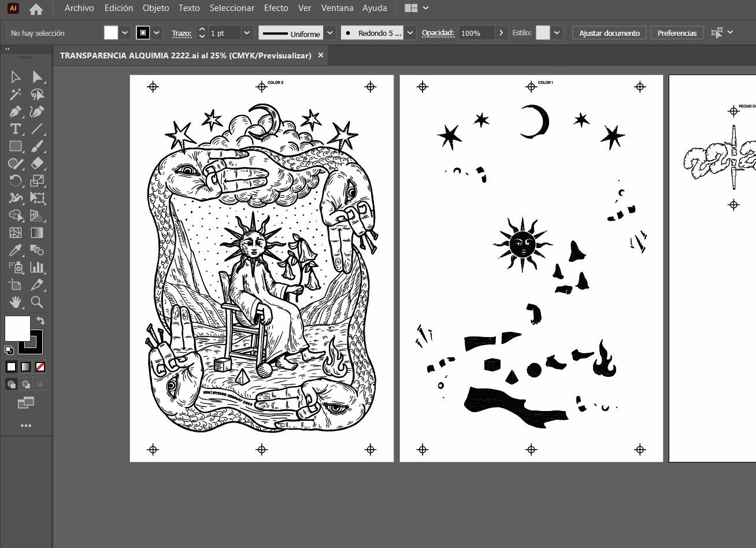Click the Ajustar documento button
Image resolution: width=756 pixels, height=548 pixels.
(x=609, y=33)
